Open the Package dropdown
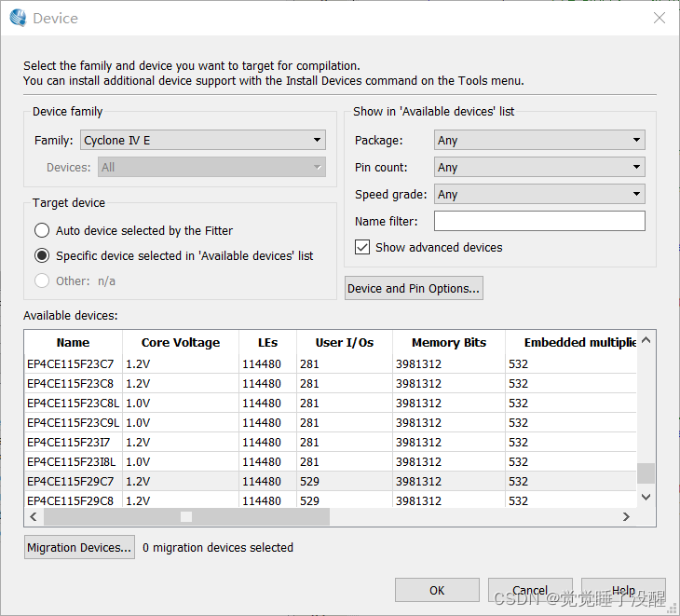680x616 pixels. (x=539, y=140)
